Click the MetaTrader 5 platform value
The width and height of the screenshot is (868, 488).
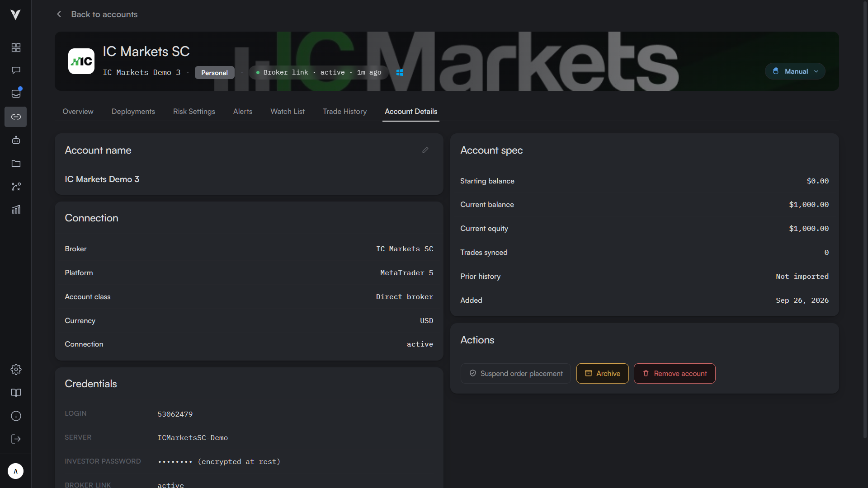[x=406, y=273]
